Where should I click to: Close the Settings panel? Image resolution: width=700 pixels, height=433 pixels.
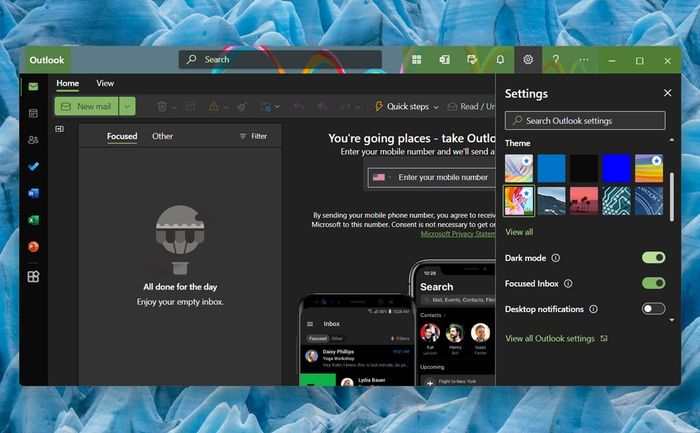click(667, 93)
